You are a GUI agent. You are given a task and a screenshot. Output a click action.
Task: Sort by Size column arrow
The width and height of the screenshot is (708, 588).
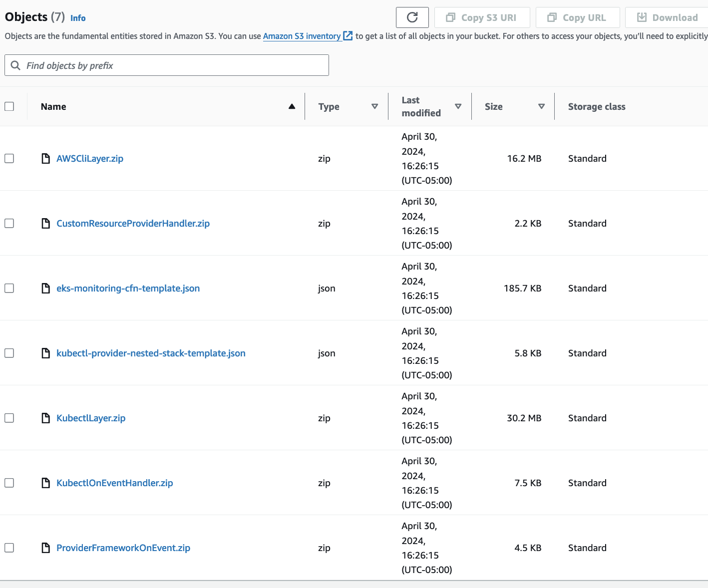(x=541, y=106)
